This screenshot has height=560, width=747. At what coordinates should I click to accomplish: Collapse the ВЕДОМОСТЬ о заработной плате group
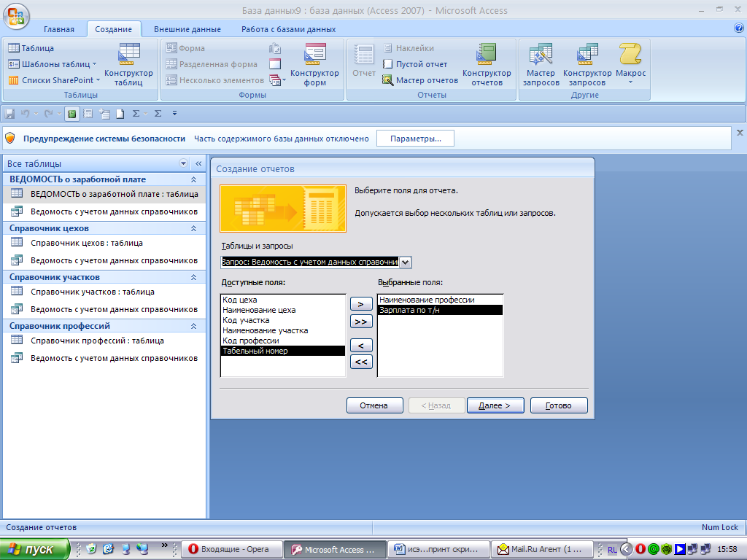click(193, 179)
